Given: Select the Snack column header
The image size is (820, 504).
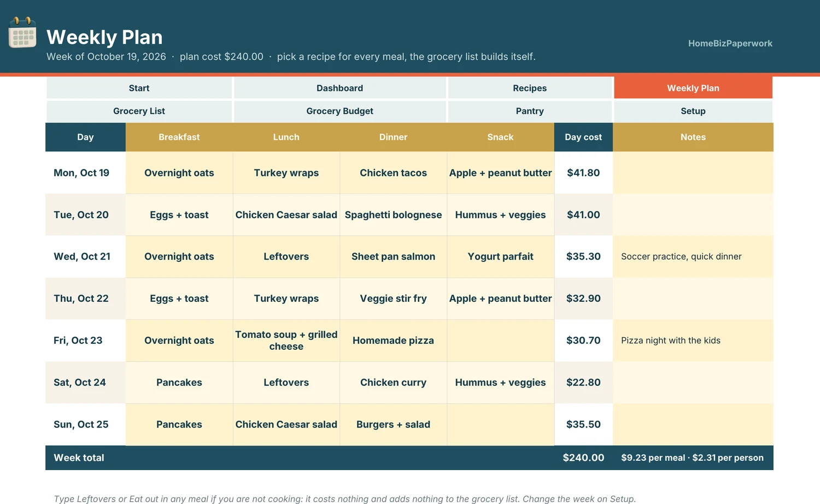Looking at the screenshot, I should [x=501, y=137].
